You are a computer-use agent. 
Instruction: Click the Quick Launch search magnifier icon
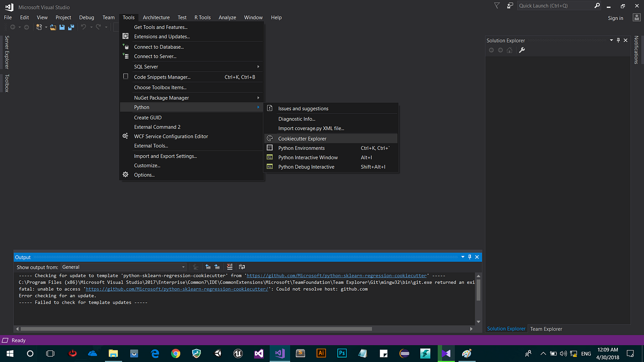click(597, 6)
